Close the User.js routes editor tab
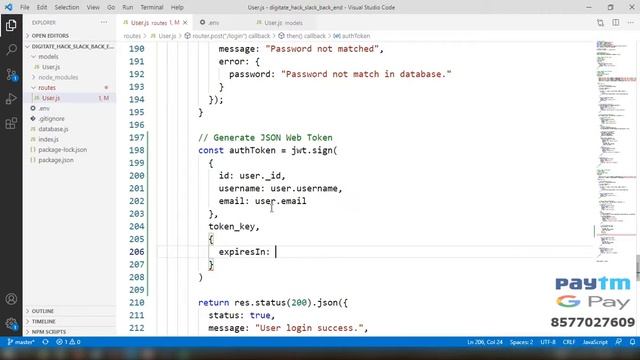Viewport: 640px width, 360px height. [x=185, y=23]
